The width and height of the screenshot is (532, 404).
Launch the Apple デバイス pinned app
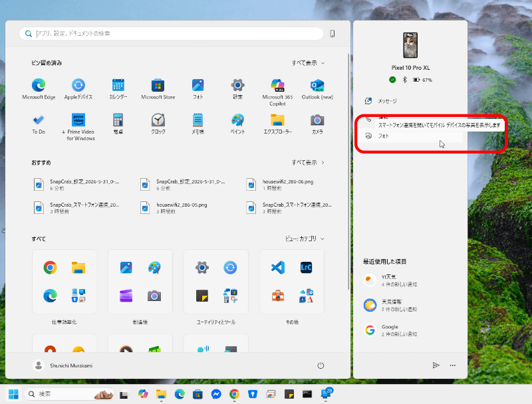click(x=78, y=89)
